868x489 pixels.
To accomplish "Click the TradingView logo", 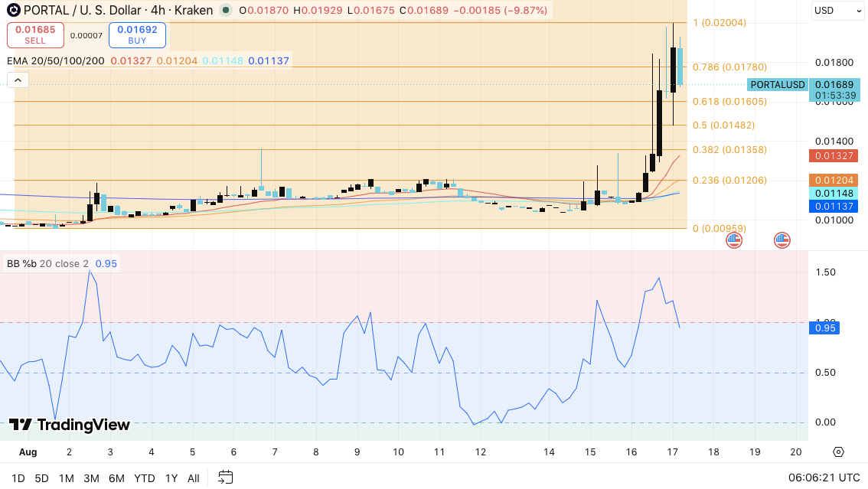I will [x=70, y=424].
